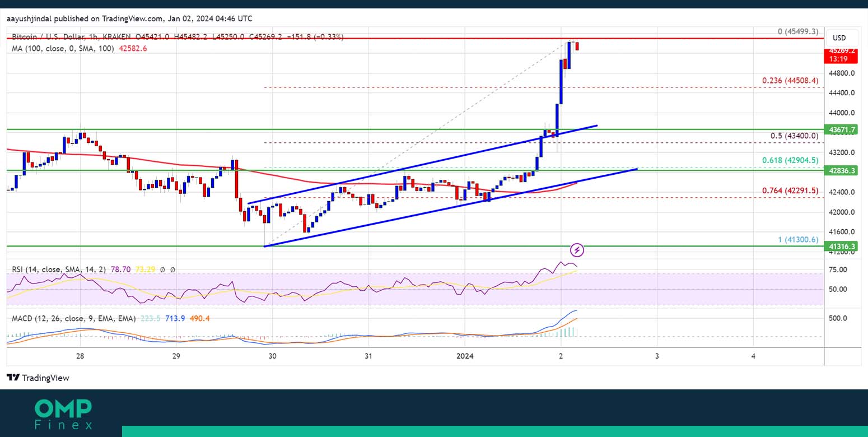Click the MACD (12, 26, close, 9, EMA, EMA) label
This screenshot has width=868, height=437.
click(74, 318)
